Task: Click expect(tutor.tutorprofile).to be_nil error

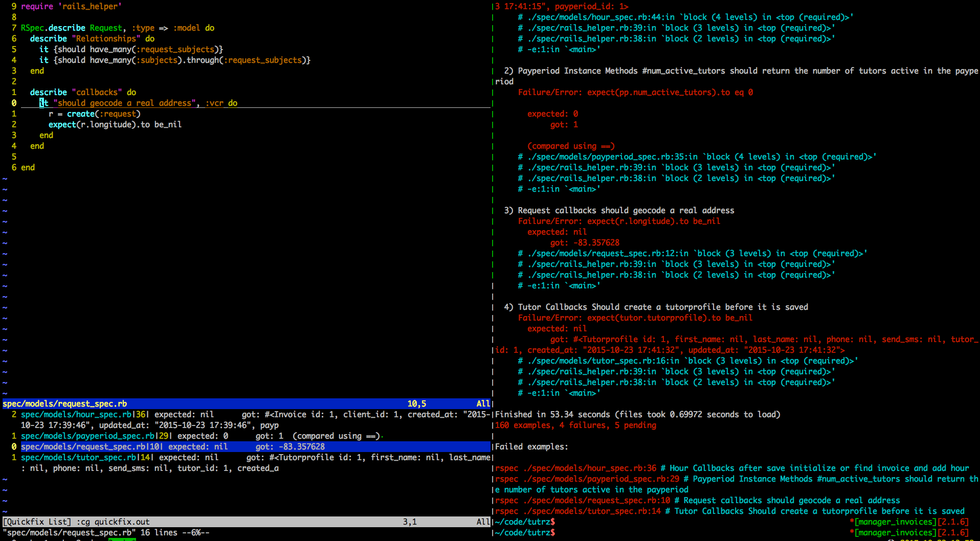Action: coord(635,318)
